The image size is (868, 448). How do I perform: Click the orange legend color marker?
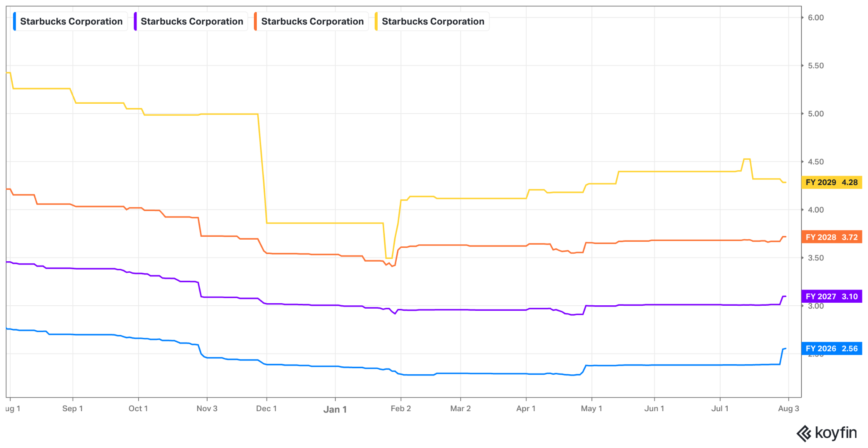(x=256, y=22)
